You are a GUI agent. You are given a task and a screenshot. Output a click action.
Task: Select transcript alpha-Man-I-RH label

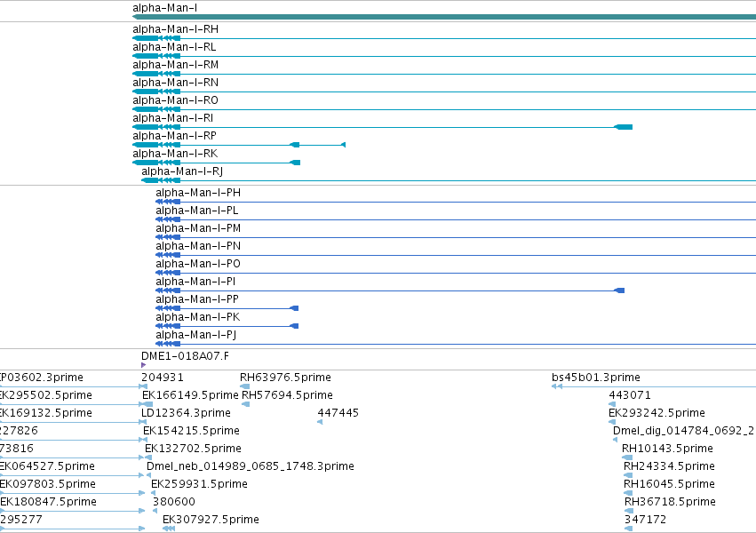[x=176, y=29]
